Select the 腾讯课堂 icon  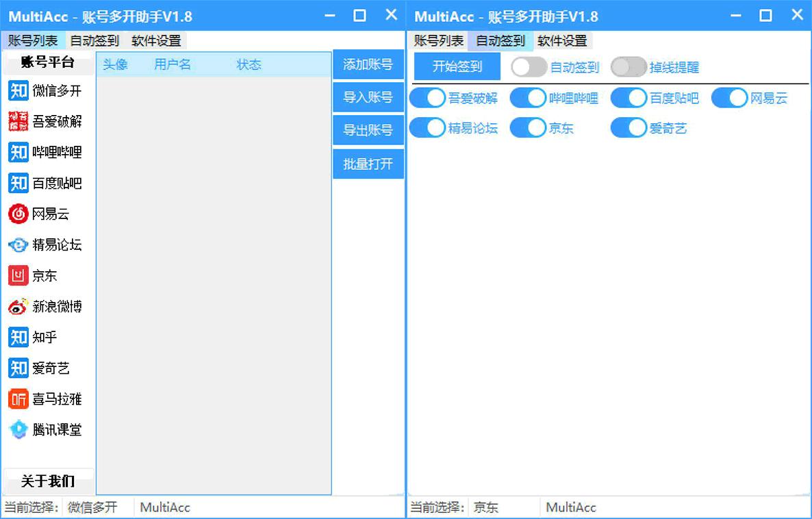click(x=18, y=430)
